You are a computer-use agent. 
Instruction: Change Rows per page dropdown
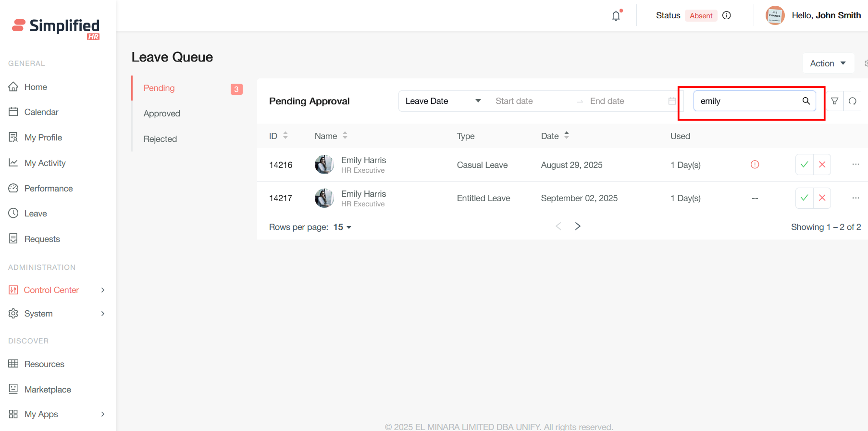coord(342,227)
